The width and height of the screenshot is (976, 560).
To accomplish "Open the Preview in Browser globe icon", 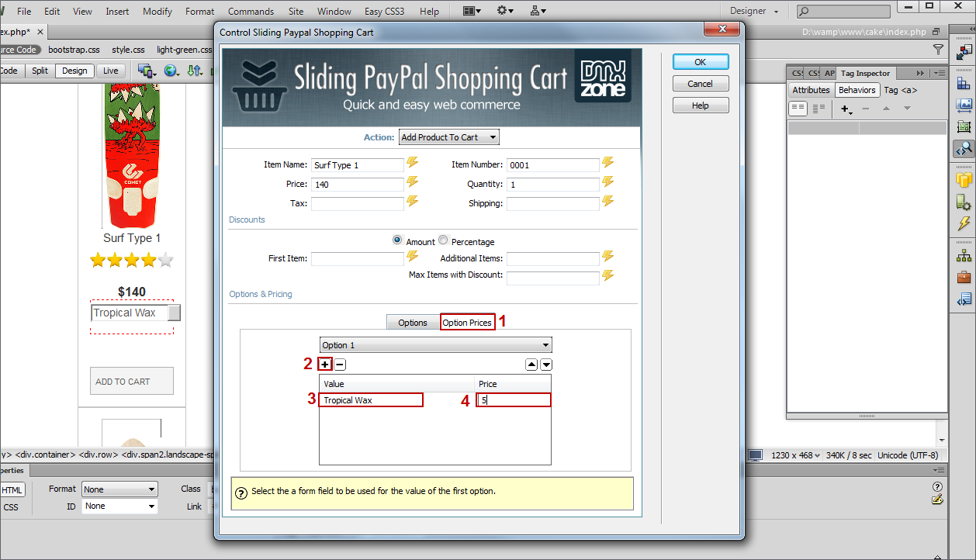I will click(171, 71).
